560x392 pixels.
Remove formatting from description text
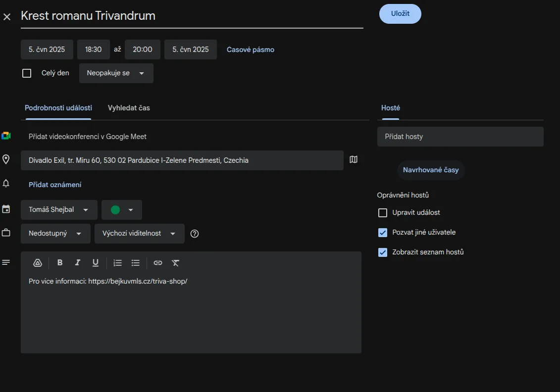175,263
